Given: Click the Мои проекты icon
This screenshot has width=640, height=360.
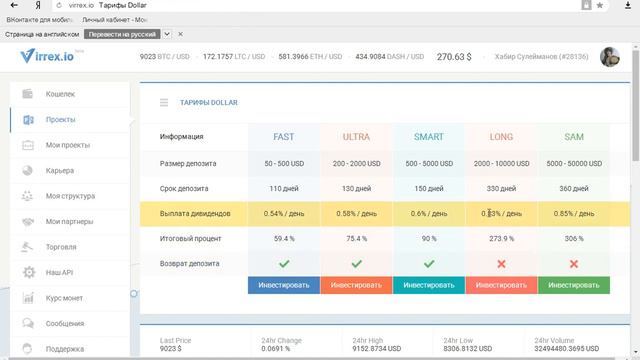Looking at the screenshot, I should tap(28, 145).
